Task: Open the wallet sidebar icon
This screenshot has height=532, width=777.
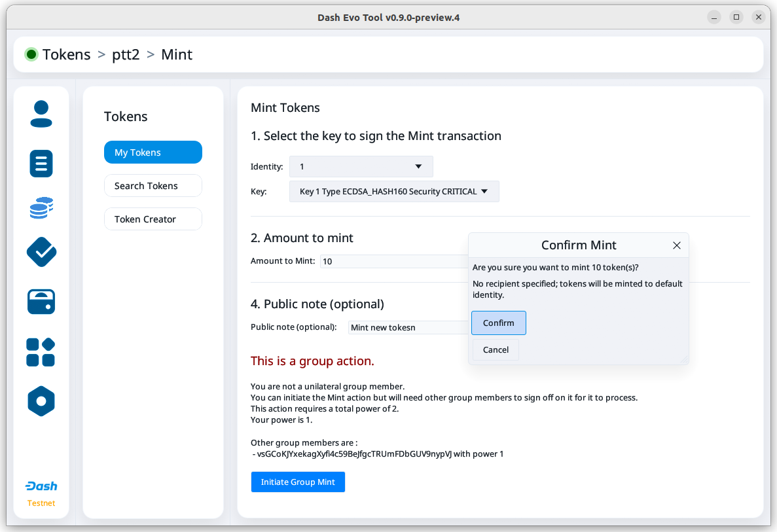Action: [41, 302]
